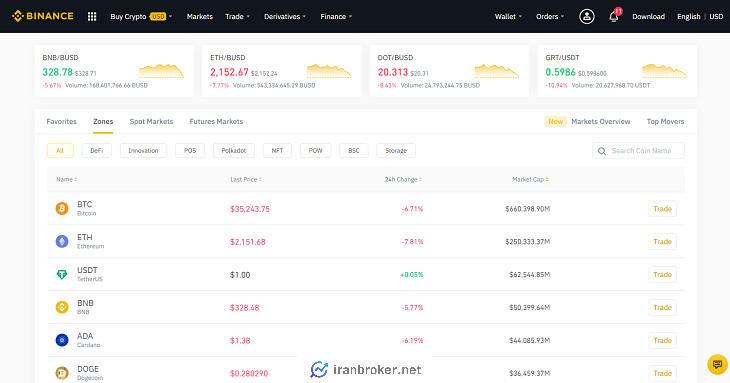Click Trade button for ADA
730x383 pixels.
click(662, 340)
